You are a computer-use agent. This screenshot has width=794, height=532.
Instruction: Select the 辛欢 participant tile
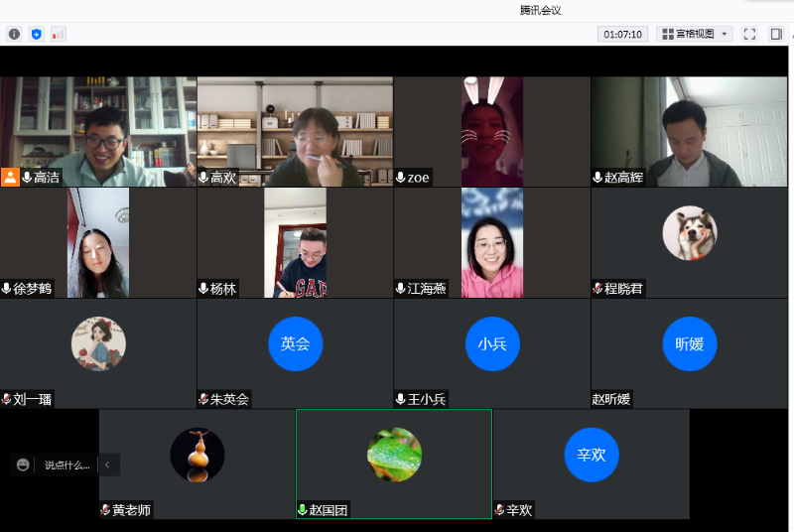[x=591, y=455]
